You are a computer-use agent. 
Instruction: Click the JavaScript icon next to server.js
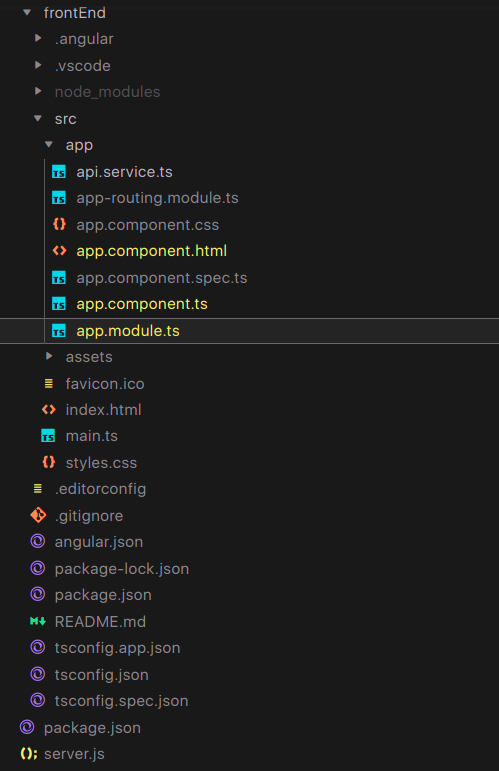tap(29, 753)
